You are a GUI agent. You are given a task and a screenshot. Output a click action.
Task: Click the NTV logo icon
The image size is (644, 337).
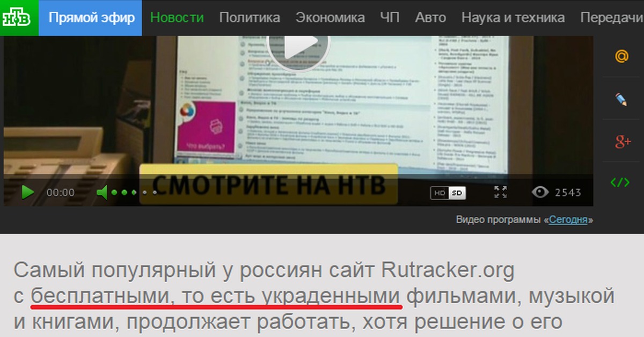tap(17, 17)
